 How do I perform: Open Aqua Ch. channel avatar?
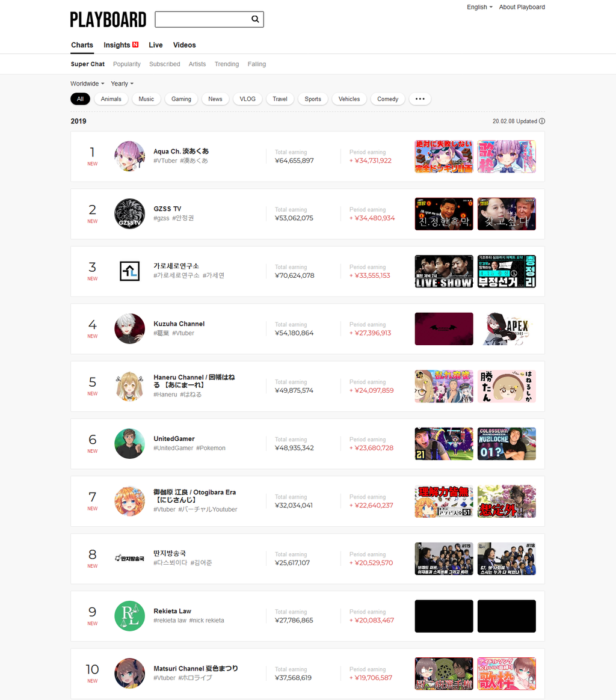pyautogui.click(x=129, y=157)
